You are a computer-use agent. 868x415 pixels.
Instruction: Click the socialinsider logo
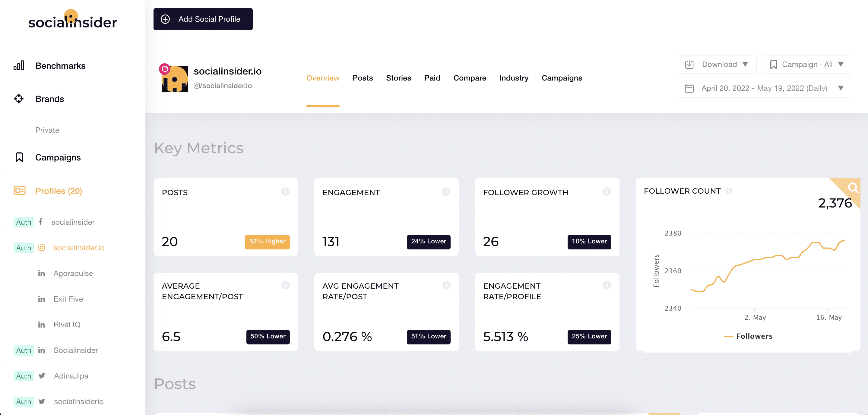pyautogui.click(x=72, y=19)
